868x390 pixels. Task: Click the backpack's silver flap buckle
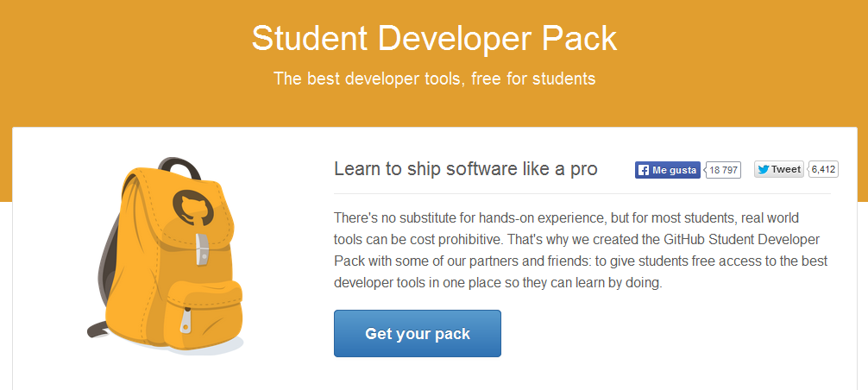[202, 249]
